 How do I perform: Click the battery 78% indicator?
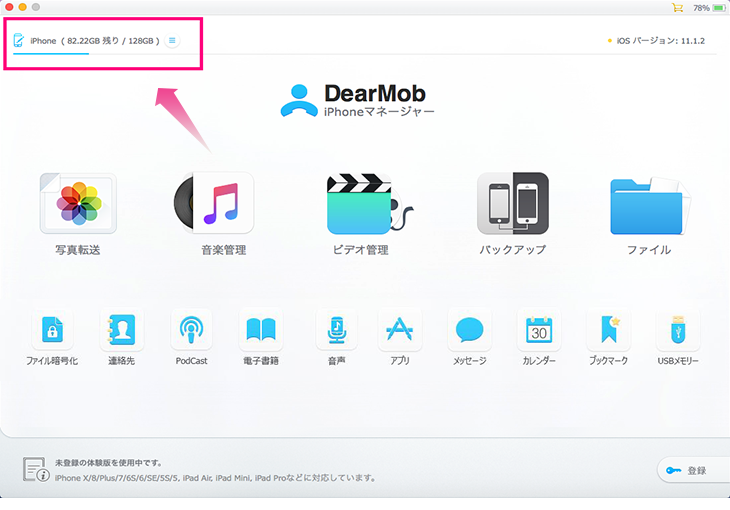pos(709,8)
